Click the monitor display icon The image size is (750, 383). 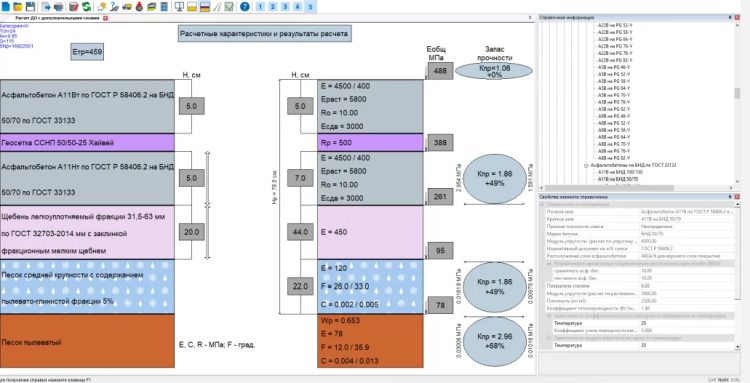click(x=179, y=7)
